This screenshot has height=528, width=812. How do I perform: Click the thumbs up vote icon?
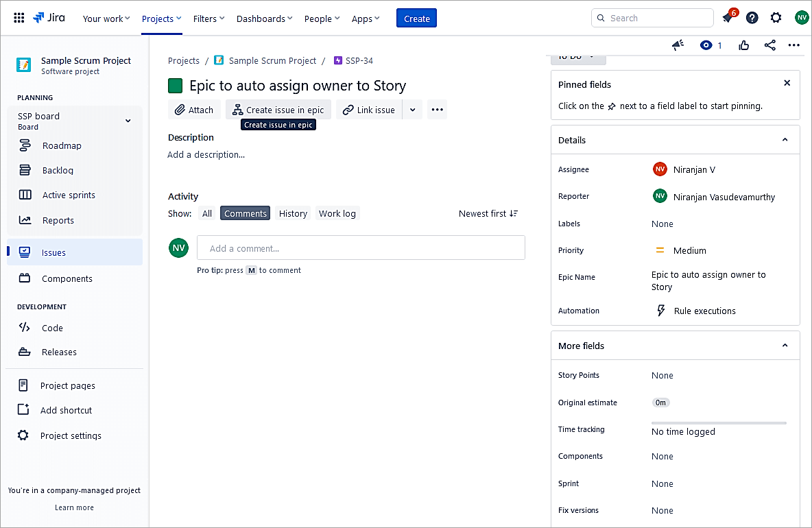(x=744, y=45)
